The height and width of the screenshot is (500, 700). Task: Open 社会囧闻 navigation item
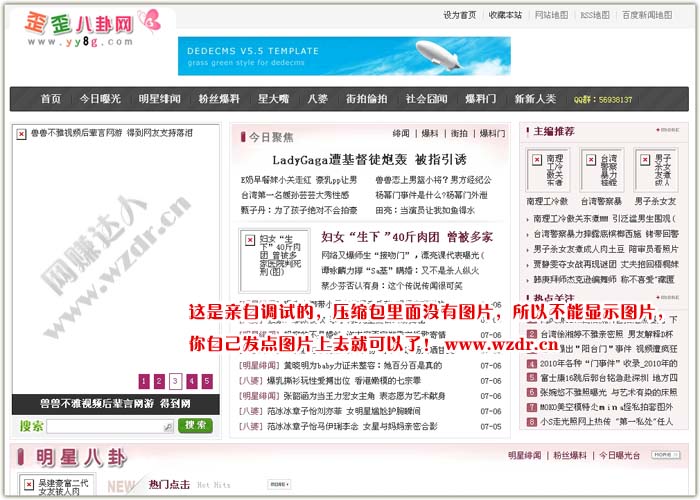[426, 99]
